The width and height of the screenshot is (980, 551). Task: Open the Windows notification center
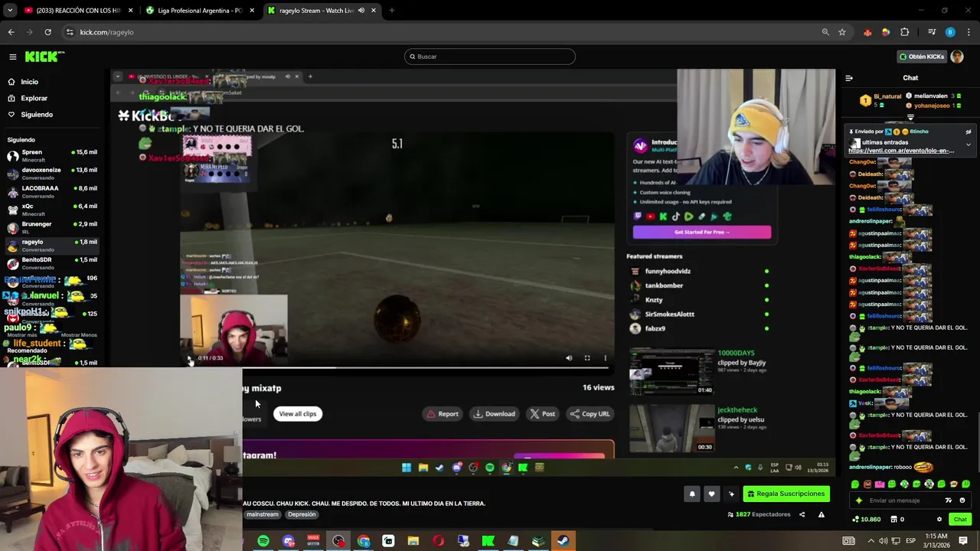963,541
